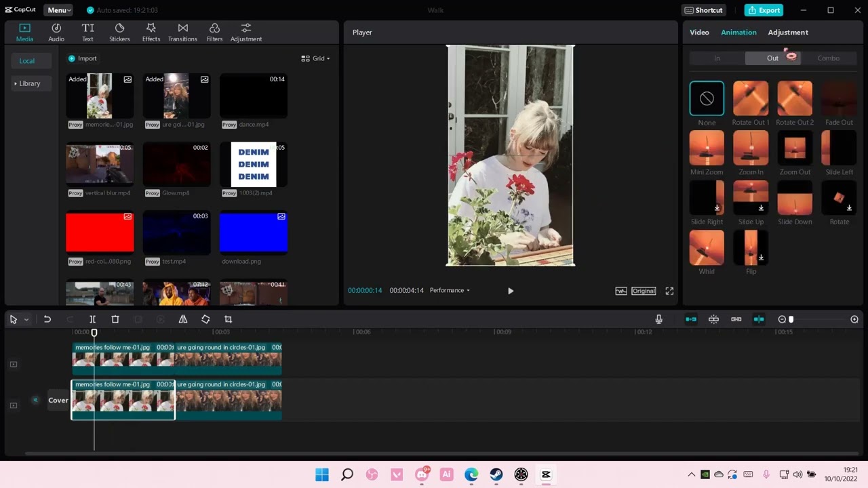Toggle the upper track's left control icon

point(13,364)
